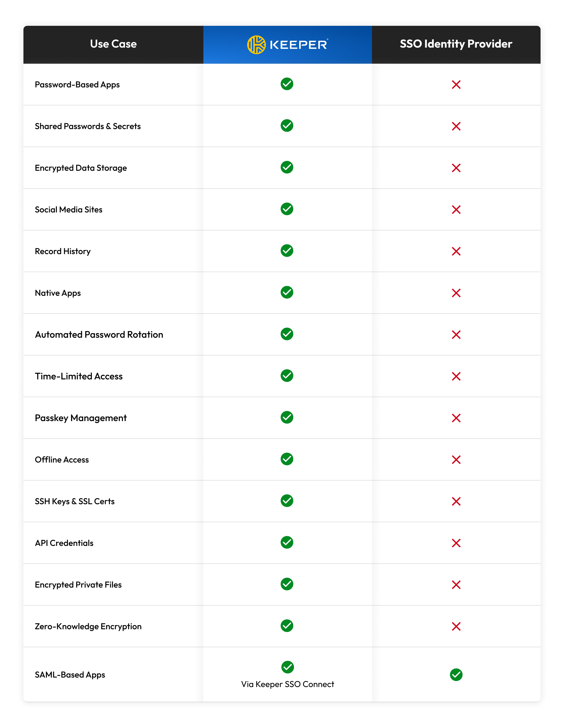This screenshot has height=728, width=564.
Task: Click the Keeper logo in the header
Action: point(287,45)
